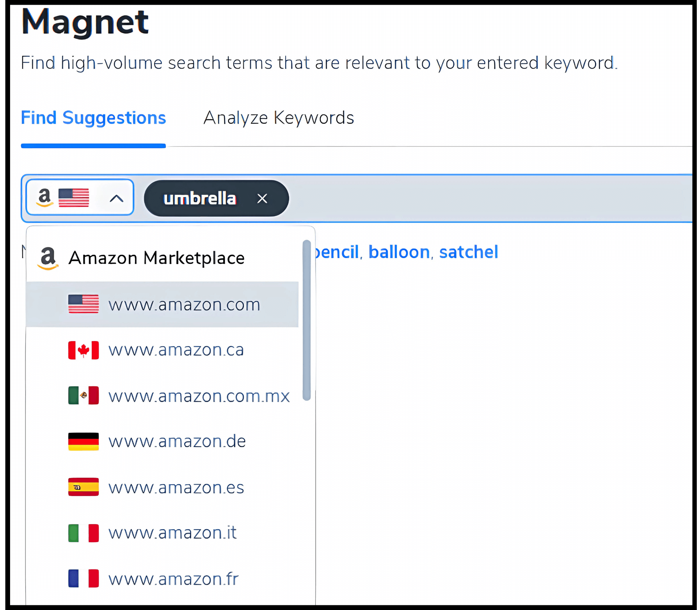Select www.amazon.de marketplace
This screenshot has height=610, width=700.
point(177,441)
